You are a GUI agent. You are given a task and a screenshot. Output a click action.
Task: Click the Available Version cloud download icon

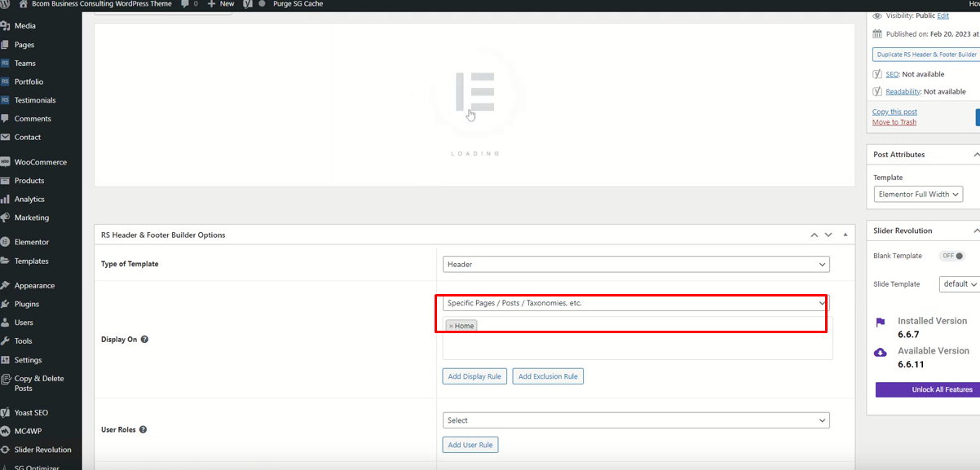[881, 353]
